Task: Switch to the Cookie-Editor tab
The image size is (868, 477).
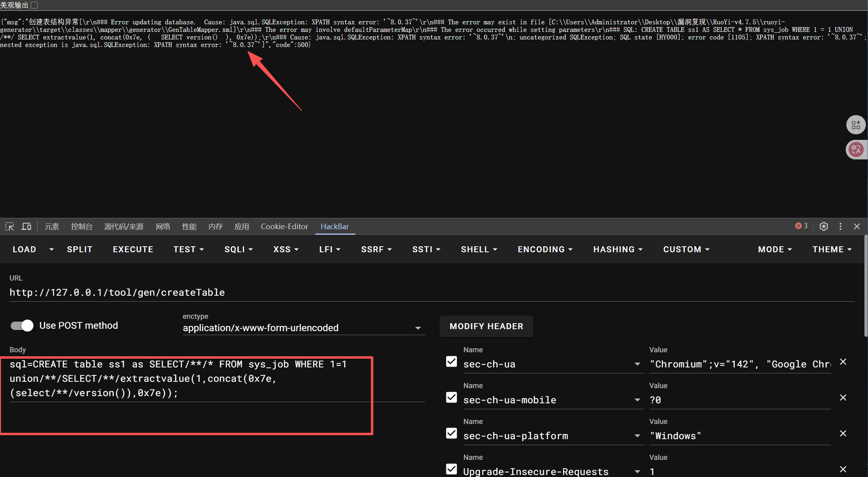Action: click(x=284, y=226)
